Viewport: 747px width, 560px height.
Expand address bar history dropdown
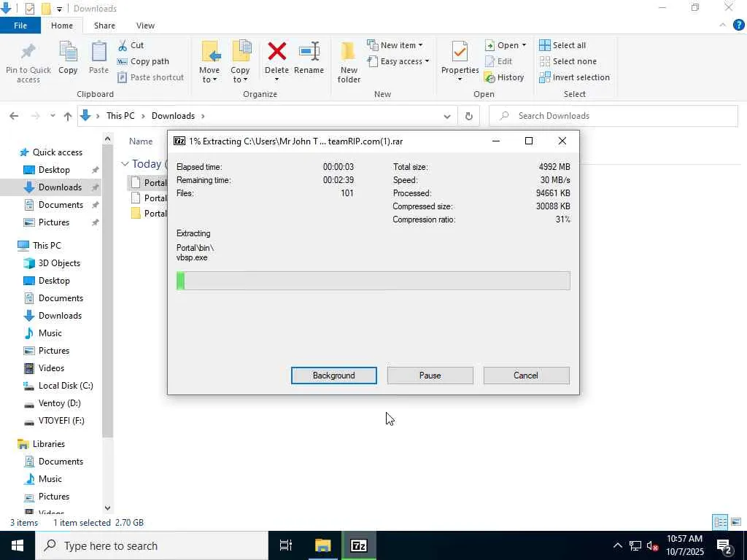click(447, 116)
